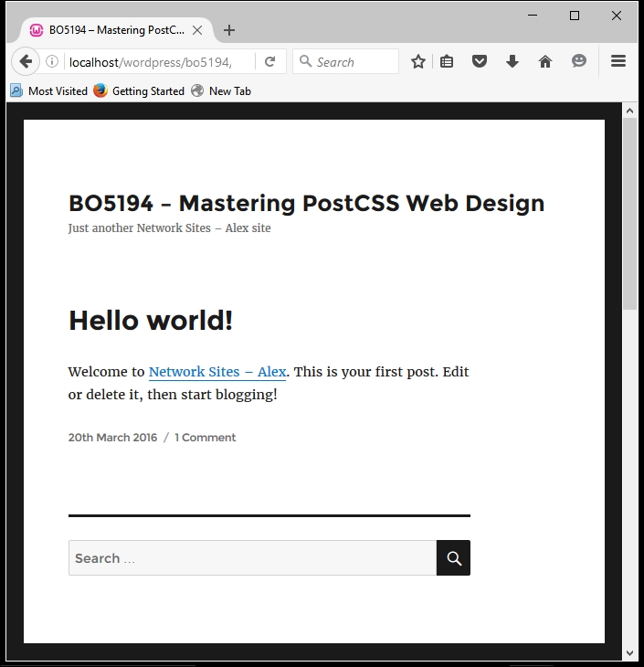This screenshot has height=667, width=644.
Task: Click the scrollbar down arrow
Action: (630, 653)
